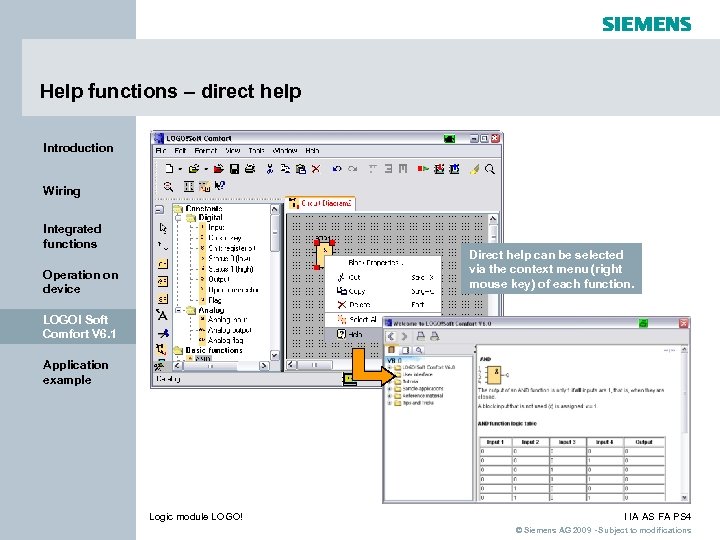
Task: Select the Connect wiring tool in left toolbar
Action: [163, 246]
